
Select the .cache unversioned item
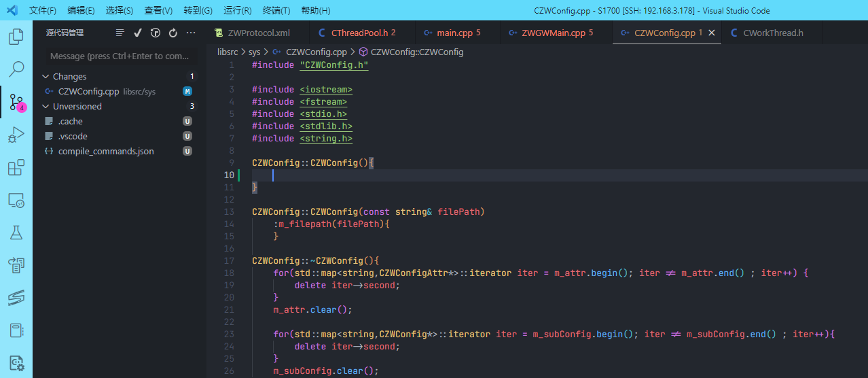(120, 121)
